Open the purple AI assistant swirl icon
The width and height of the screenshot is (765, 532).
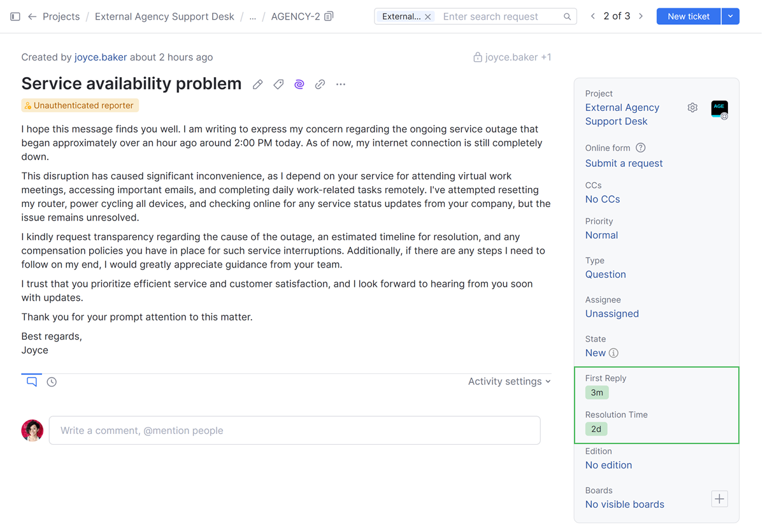(299, 84)
